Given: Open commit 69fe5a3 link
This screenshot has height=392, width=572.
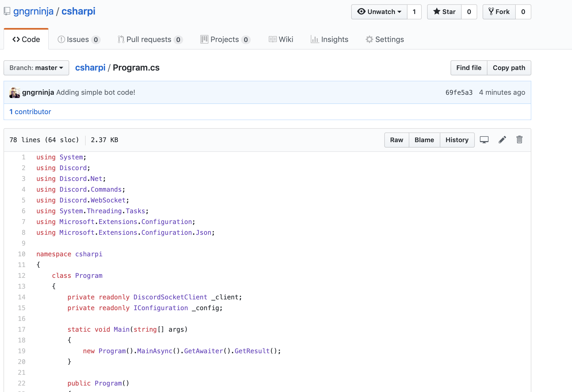Looking at the screenshot, I should (x=459, y=93).
